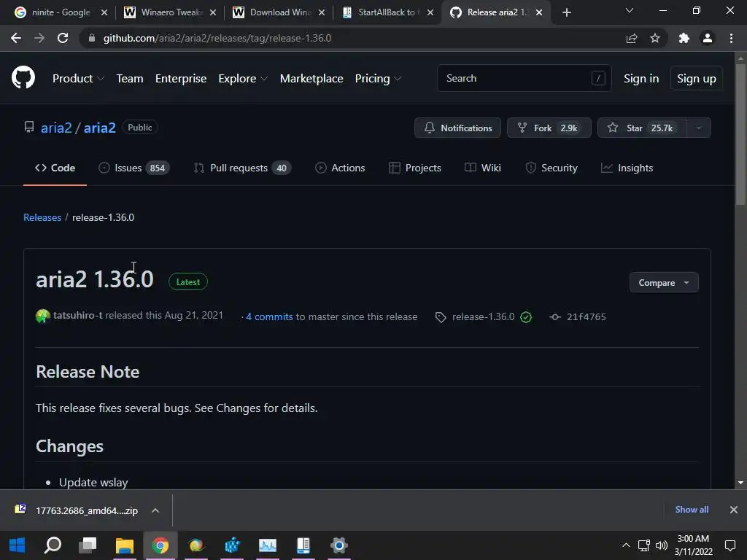747x560 pixels.
Task: Open the Wiki tab
Action: point(483,168)
